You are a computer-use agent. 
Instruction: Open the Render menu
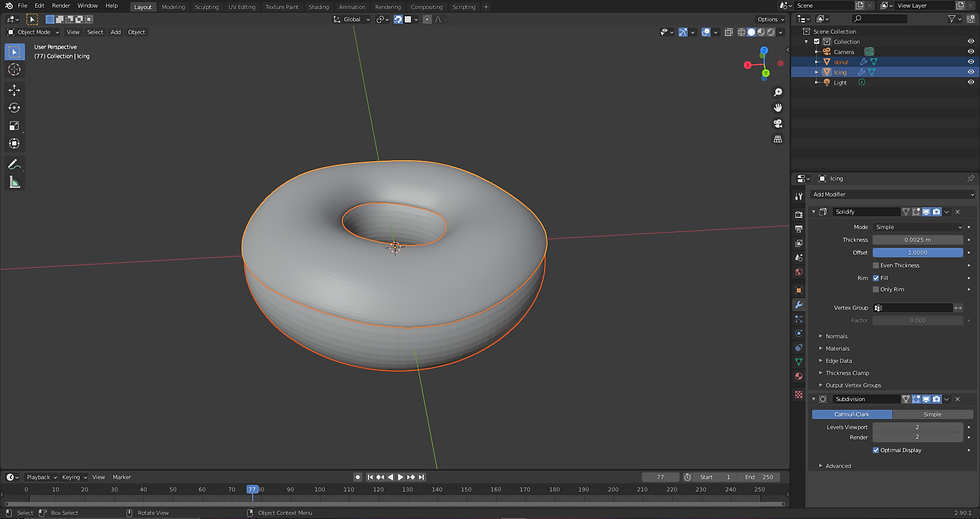point(61,6)
